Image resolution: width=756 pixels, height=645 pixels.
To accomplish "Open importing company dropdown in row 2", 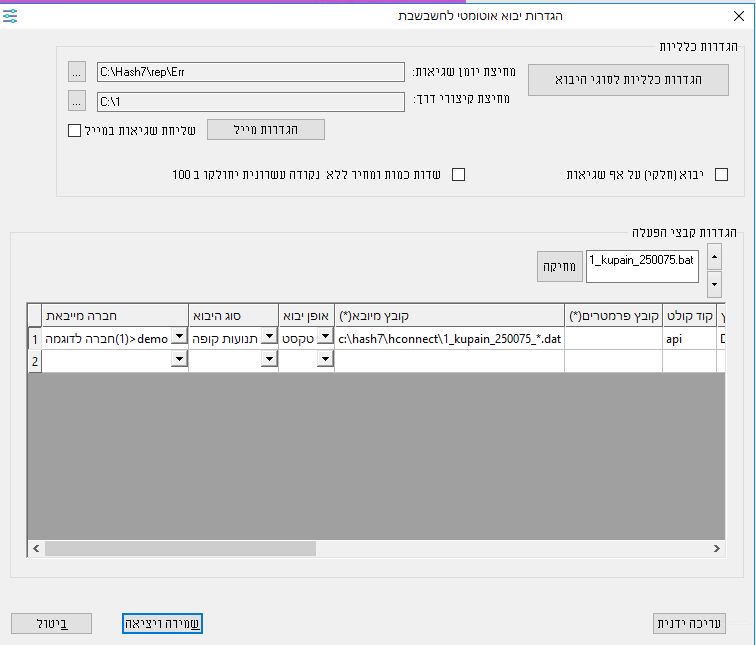I will coord(179,359).
